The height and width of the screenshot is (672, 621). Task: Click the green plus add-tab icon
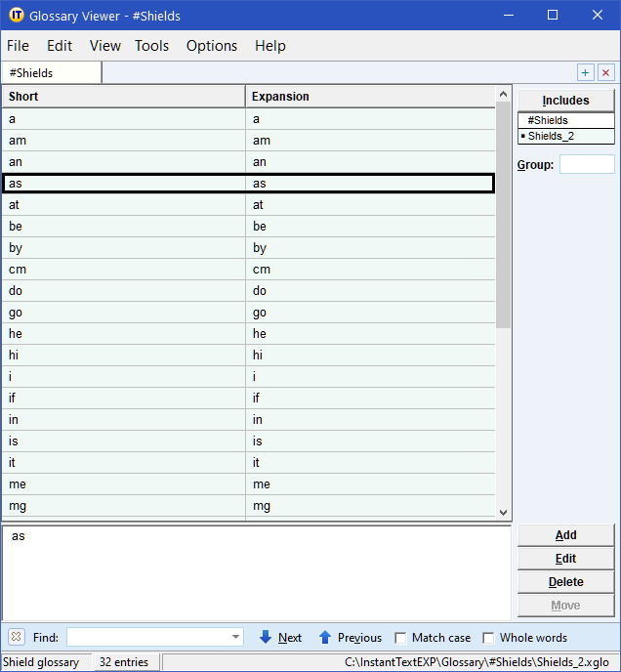coord(585,73)
